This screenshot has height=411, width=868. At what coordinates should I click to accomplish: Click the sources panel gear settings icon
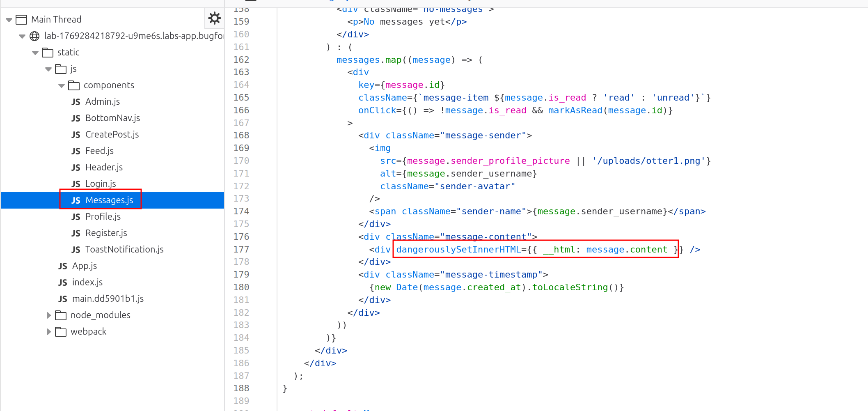tap(214, 18)
